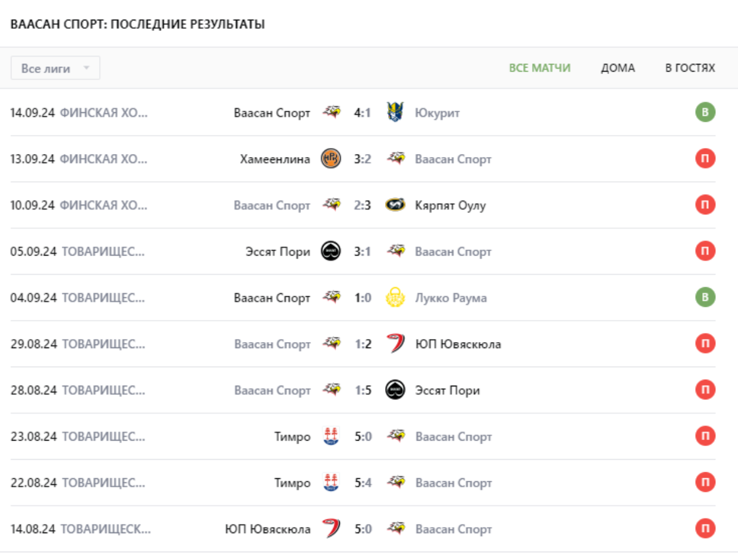
Task: Click green win badge for 14.09.24 match
Action: pyautogui.click(x=705, y=112)
